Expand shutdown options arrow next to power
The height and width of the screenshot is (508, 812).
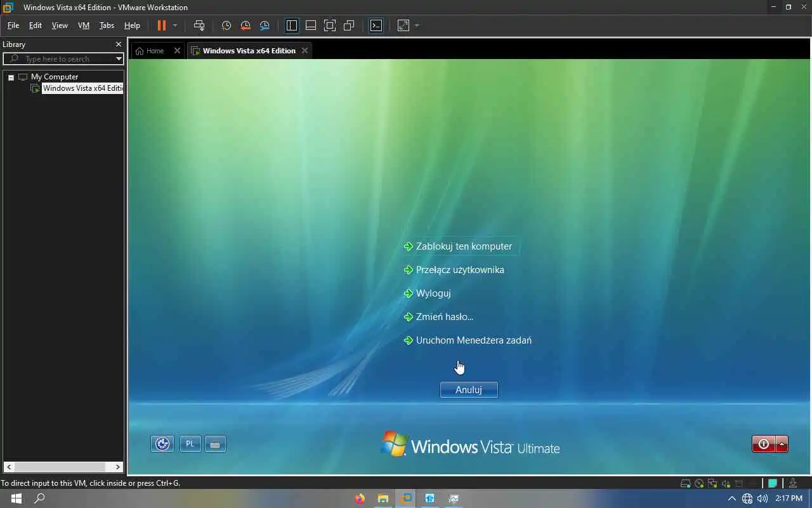(x=782, y=444)
